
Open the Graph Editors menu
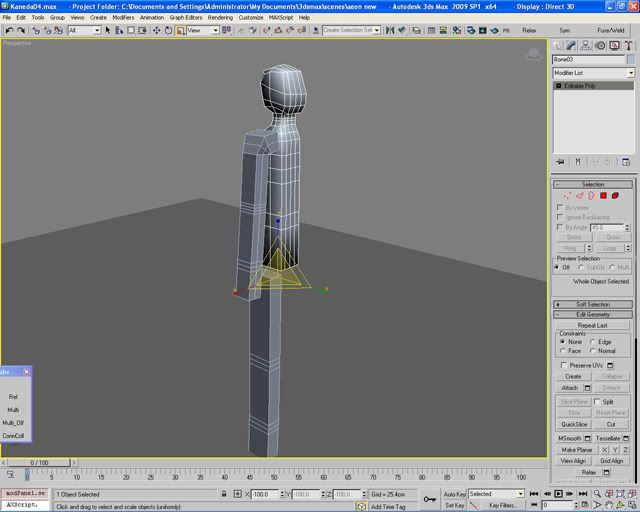(x=185, y=17)
